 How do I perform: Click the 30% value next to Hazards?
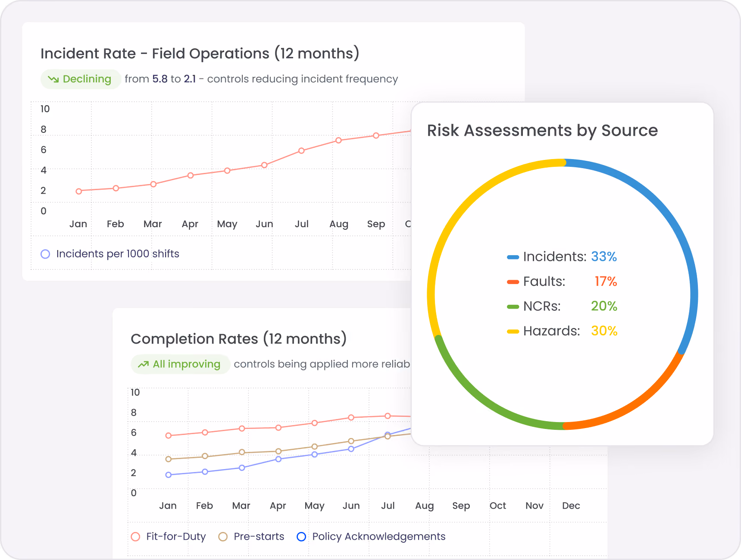[x=604, y=331]
